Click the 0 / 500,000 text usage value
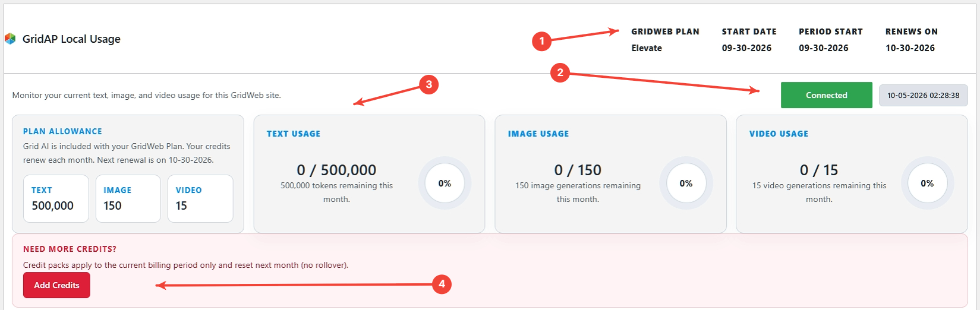 [x=336, y=170]
